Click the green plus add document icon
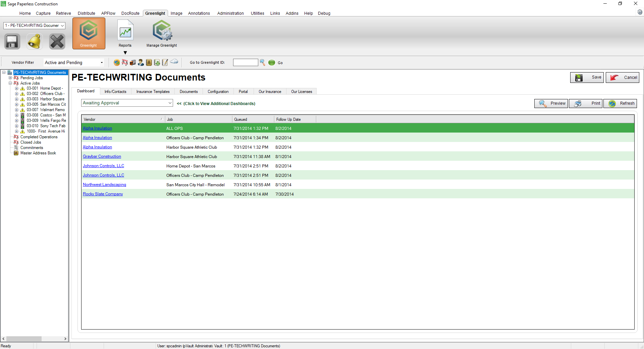The width and height of the screenshot is (644, 349). (157, 62)
